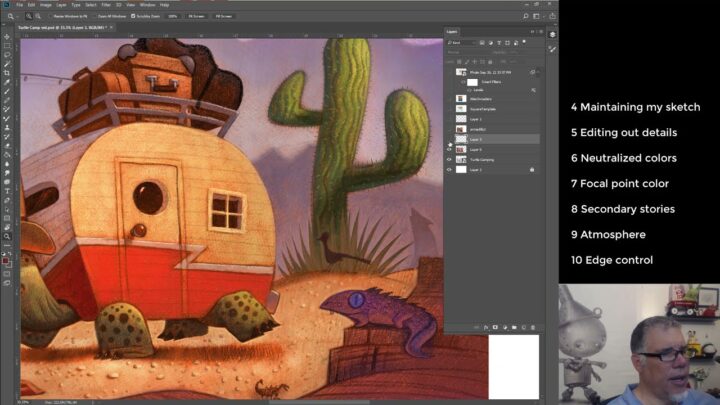Click the zoom out magnifier icon
This screenshot has height=405, width=720.
[37, 17]
